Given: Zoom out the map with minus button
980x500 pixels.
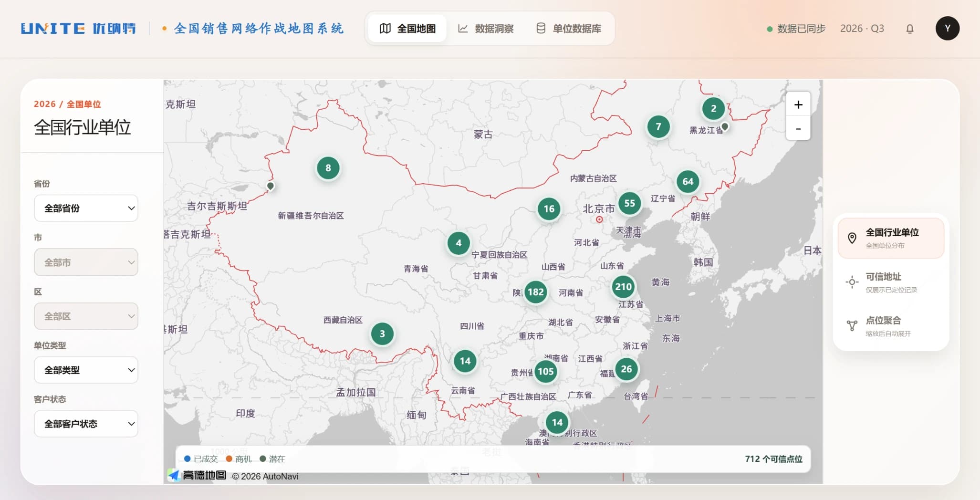Looking at the screenshot, I should click(798, 128).
